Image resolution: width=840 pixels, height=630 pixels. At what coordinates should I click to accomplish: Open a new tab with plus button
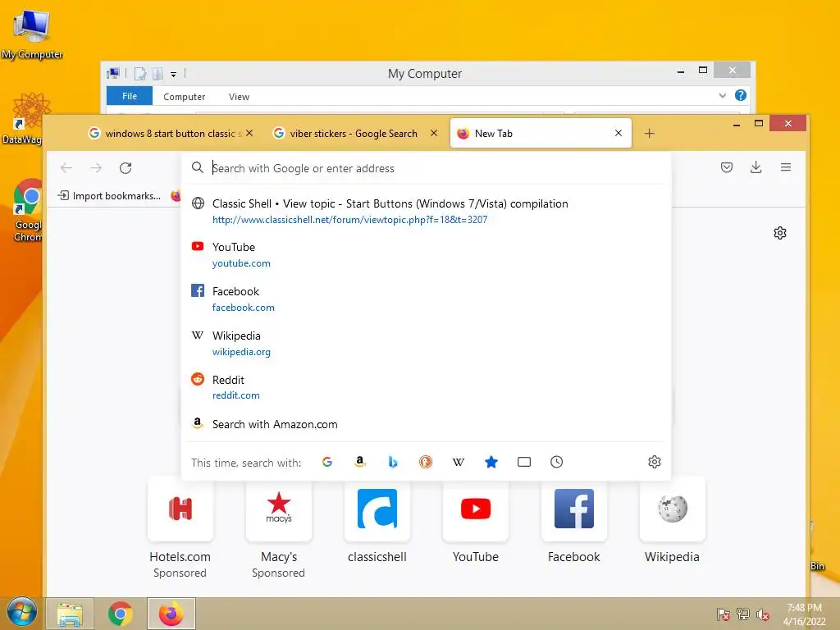click(x=650, y=134)
